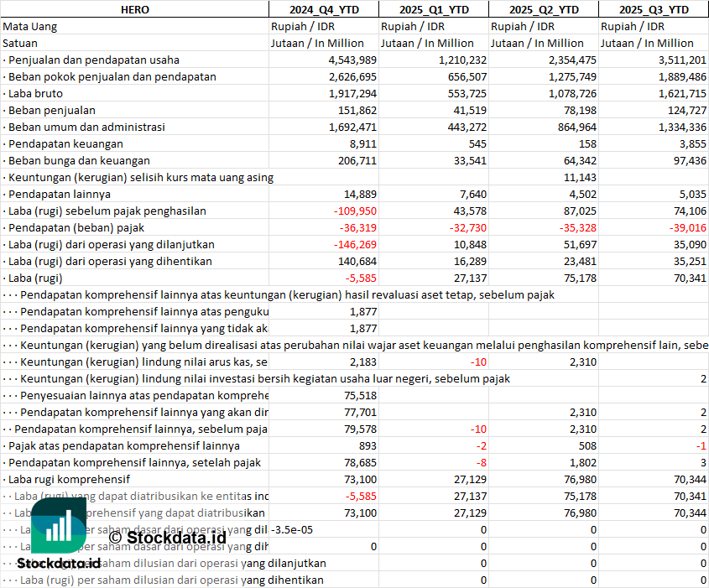Select the value 3,511,201
The image size is (709, 588).
click(682, 60)
